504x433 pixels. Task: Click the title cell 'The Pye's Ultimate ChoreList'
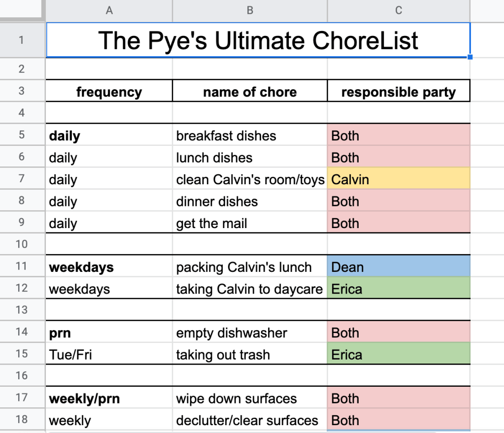(258, 40)
